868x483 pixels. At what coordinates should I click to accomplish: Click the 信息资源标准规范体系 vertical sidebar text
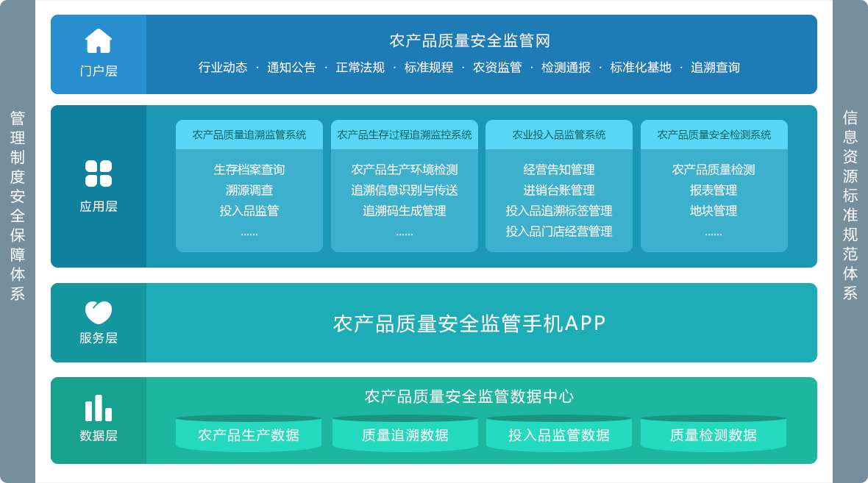tap(850, 205)
